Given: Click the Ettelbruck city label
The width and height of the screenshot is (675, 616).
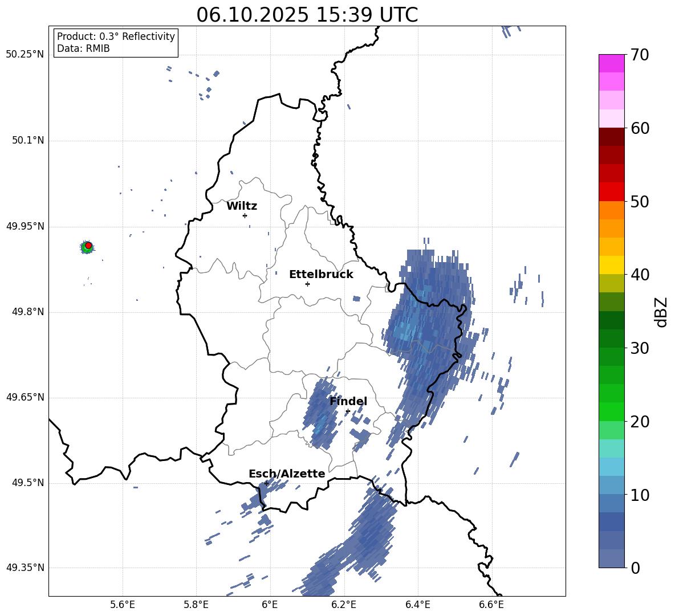Looking at the screenshot, I should 321,275.
